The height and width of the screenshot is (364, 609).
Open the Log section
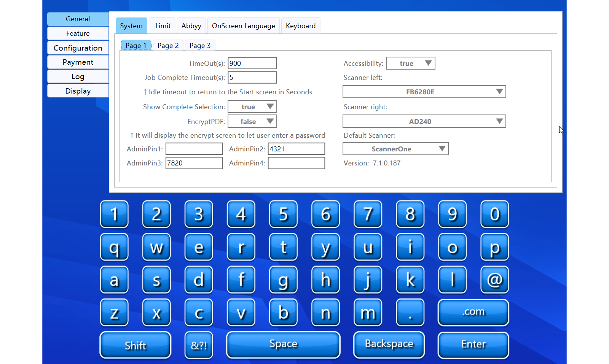78,76
